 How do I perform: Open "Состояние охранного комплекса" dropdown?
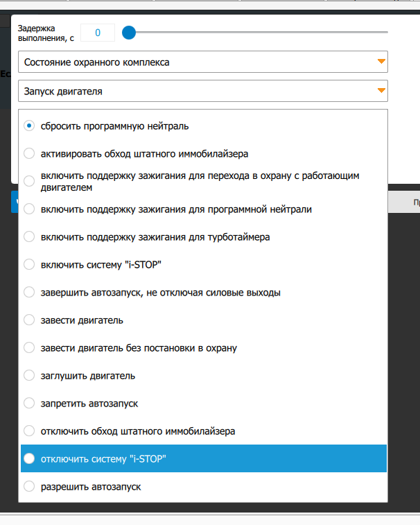[194, 62]
